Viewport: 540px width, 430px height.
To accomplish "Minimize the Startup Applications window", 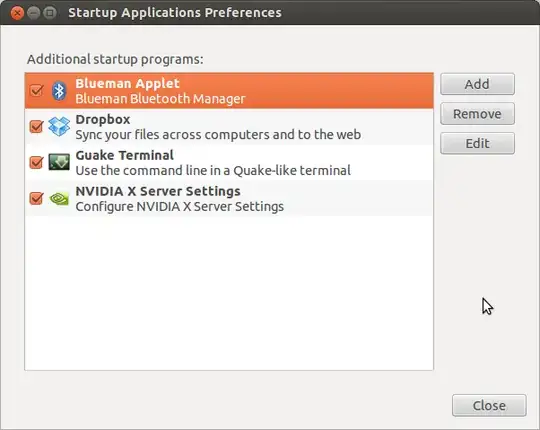I will pos(33,13).
